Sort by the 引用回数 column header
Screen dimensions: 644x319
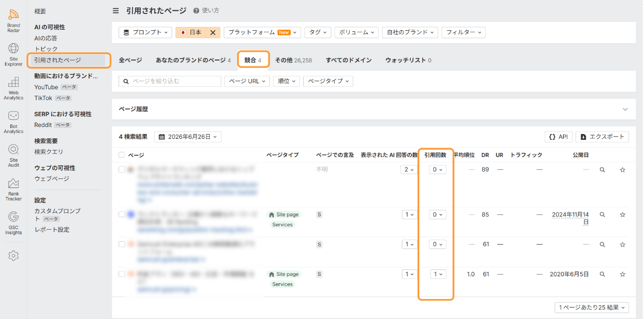click(435, 155)
